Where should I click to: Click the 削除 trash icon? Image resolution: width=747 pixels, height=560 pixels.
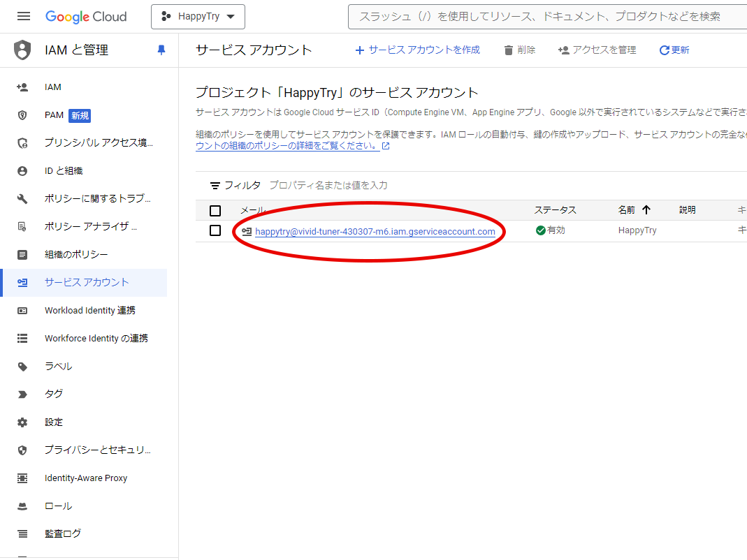509,50
